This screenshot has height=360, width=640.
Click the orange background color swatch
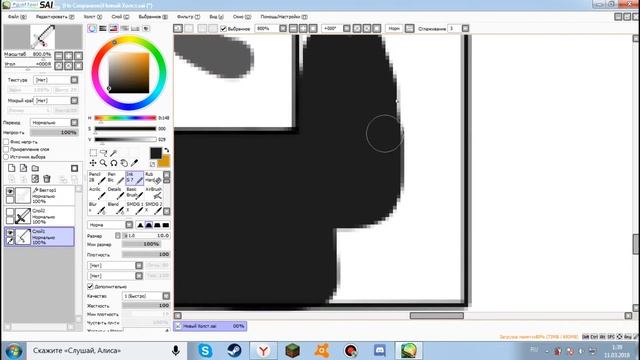[164, 162]
